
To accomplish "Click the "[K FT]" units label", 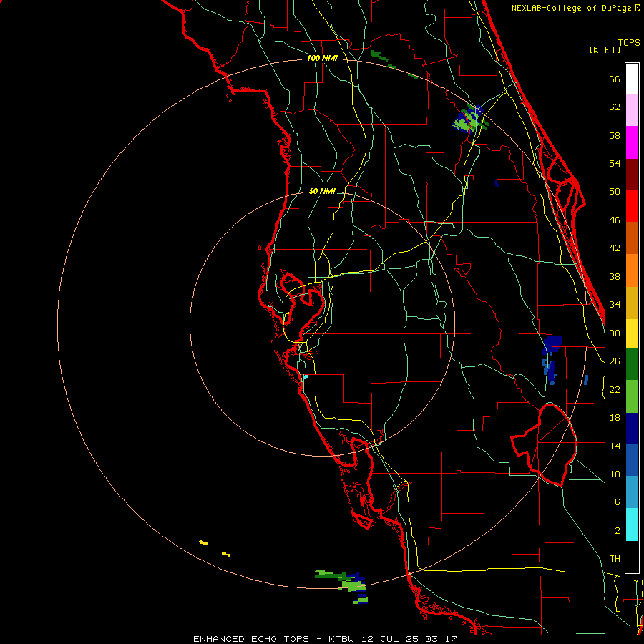I will [x=605, y=50].
